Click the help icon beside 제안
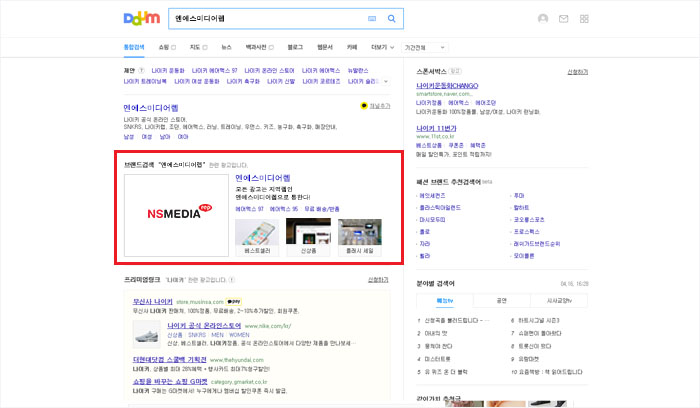Viewport: 700px width, 408px height. tap(142, 71)
